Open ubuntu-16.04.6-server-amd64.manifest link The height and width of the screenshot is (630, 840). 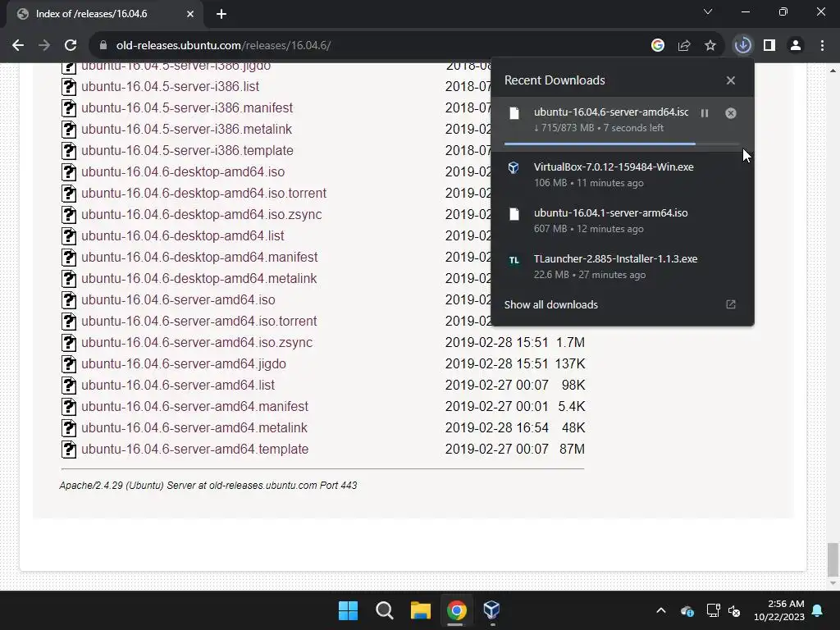(x=194, y=407)
